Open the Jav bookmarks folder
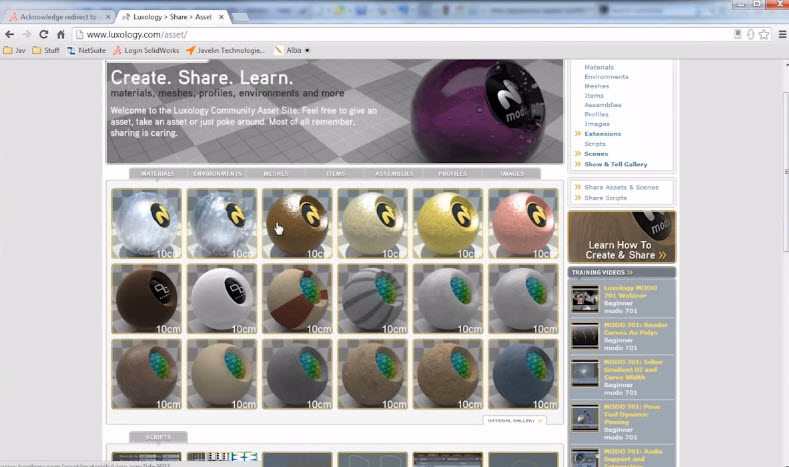 15,50
